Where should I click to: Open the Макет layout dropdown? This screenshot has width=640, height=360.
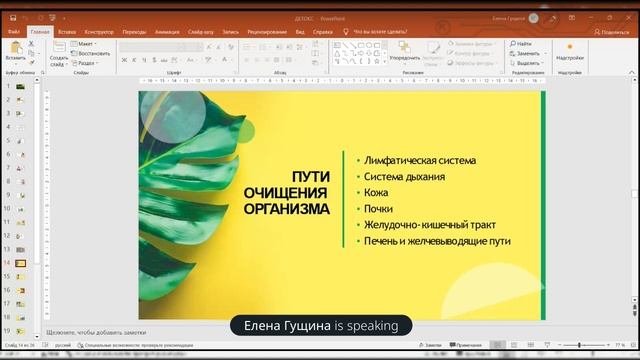[x=84, y=44]
